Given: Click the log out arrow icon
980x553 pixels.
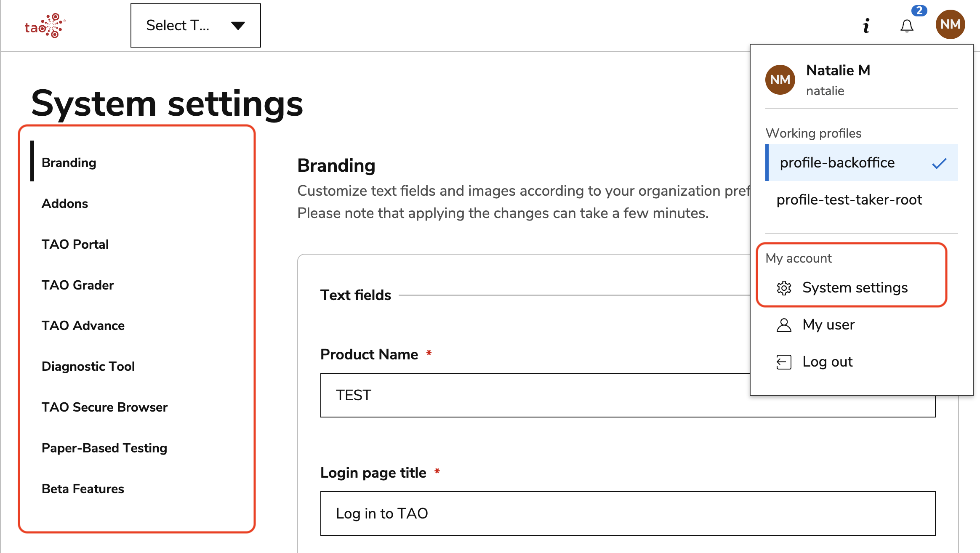Looking at the screenshot, I should tap(784, 362).
